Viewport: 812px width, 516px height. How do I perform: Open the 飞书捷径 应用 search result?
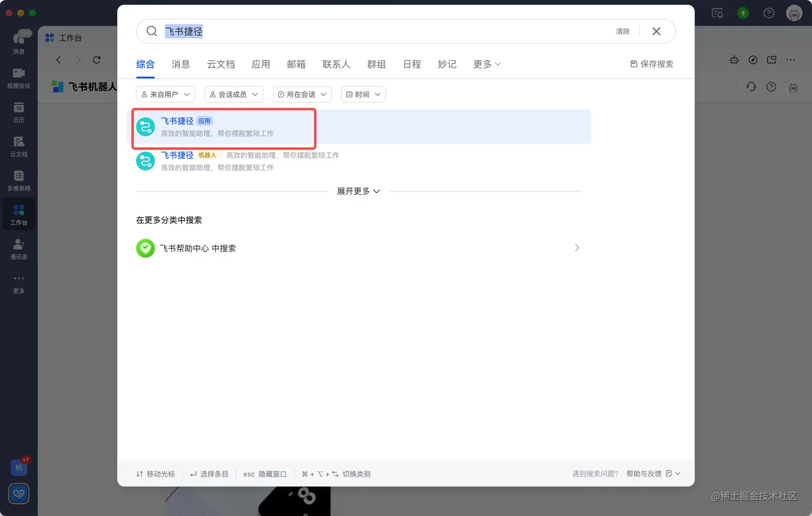click(359, 127)
